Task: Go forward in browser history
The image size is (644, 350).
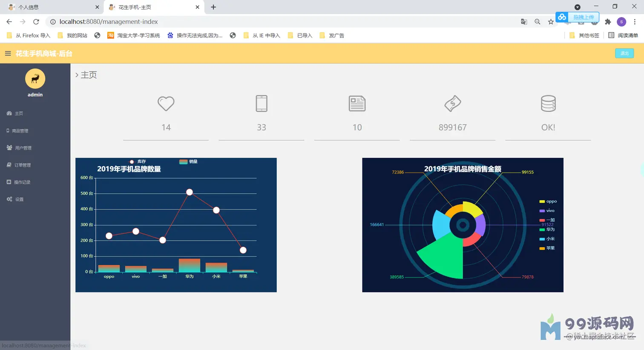Action: 23,22
